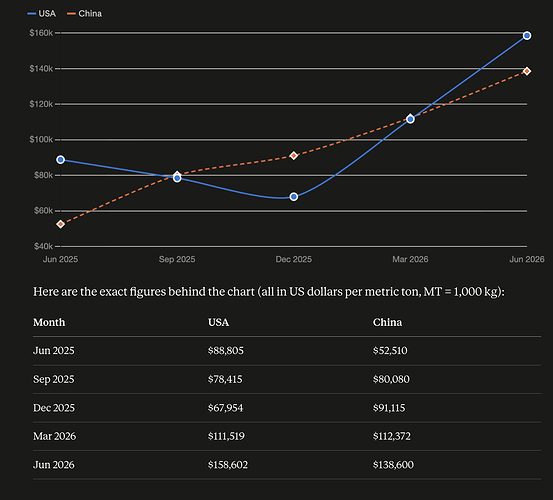Select USA data point for Mar 2026

410,119
